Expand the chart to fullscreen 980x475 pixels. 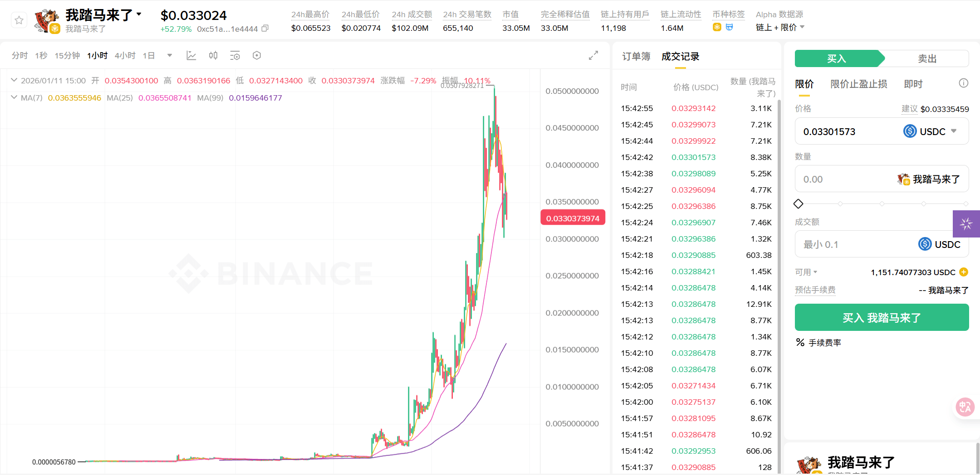(593, 55)
